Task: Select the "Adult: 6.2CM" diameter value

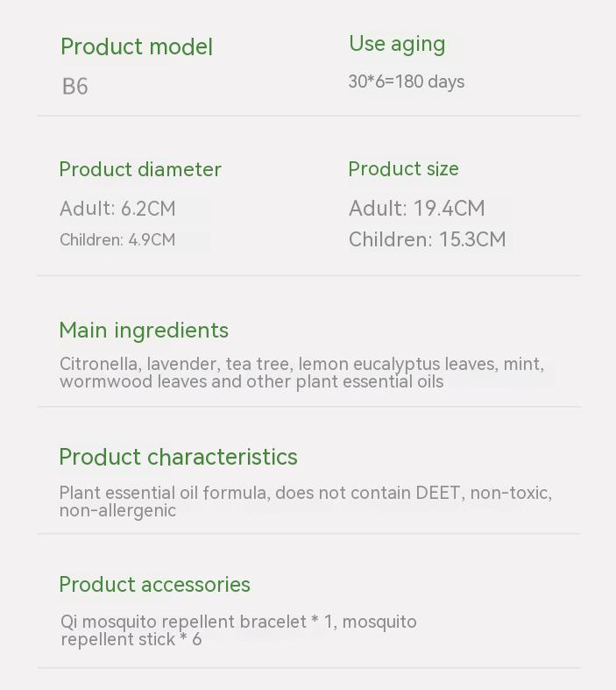Action: (x=117, y=209)
